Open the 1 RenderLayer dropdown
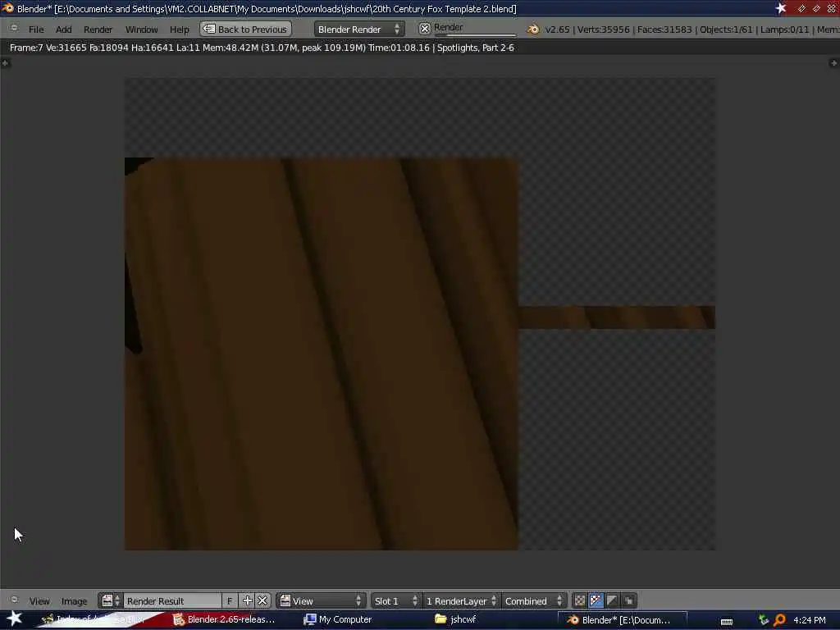Image resolution: width=840 pixels, height=630 pixels. point(461,600)
